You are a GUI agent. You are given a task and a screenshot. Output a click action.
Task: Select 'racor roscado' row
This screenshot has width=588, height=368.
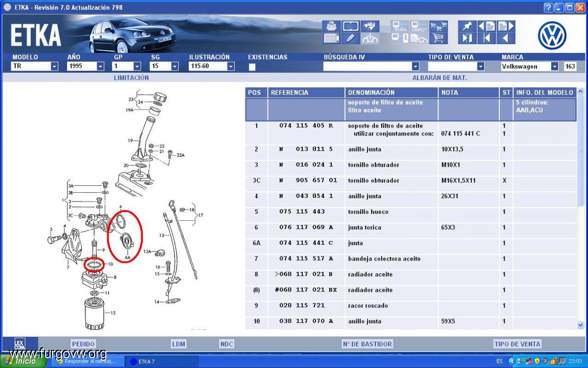click(411, 306)
